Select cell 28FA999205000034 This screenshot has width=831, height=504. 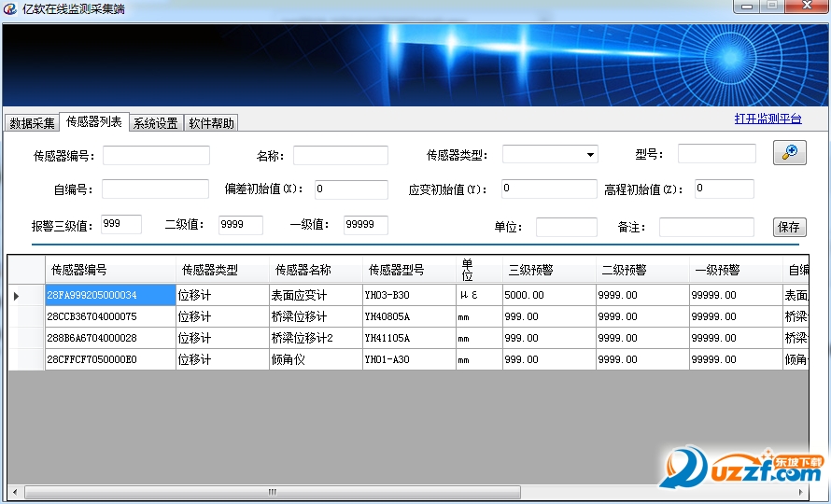(x=110, y=295)
